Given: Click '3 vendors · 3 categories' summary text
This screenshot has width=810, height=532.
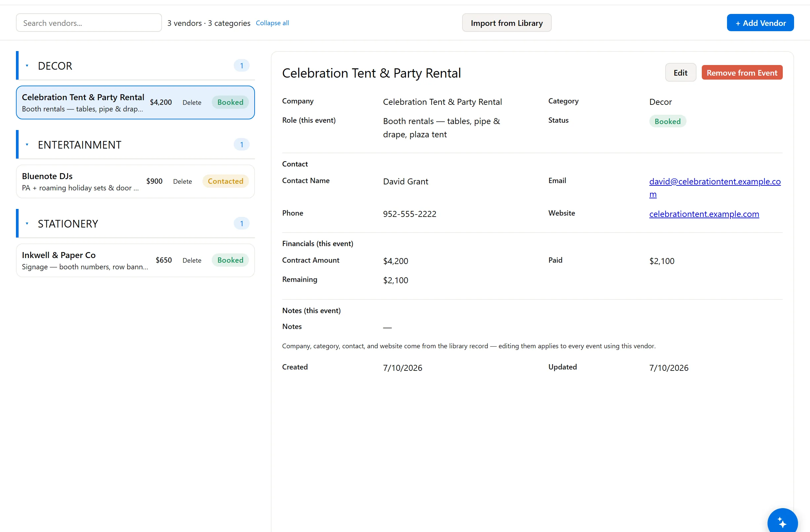Looking at the screenshot, I should pyautogui.click(x=208, y=23).
